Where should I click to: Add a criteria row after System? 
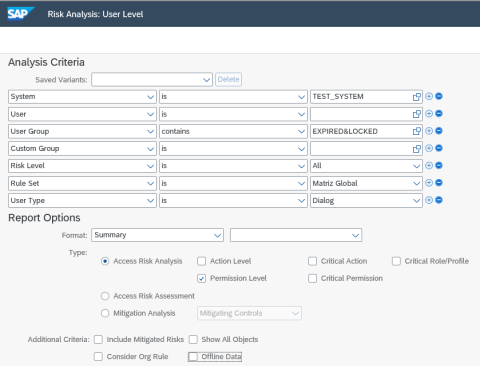(x=429, y=96)
